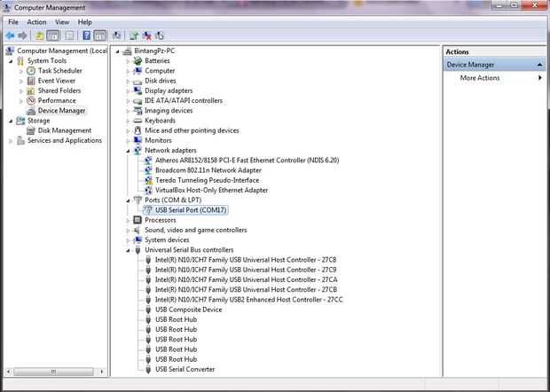550x392 pixels.
Task: Click the Up one level toolbar icon
Action: tap(39, 35)
